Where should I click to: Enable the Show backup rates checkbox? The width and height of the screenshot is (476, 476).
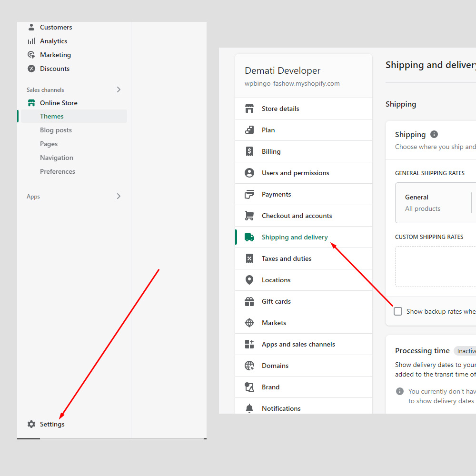click(398, 311)
